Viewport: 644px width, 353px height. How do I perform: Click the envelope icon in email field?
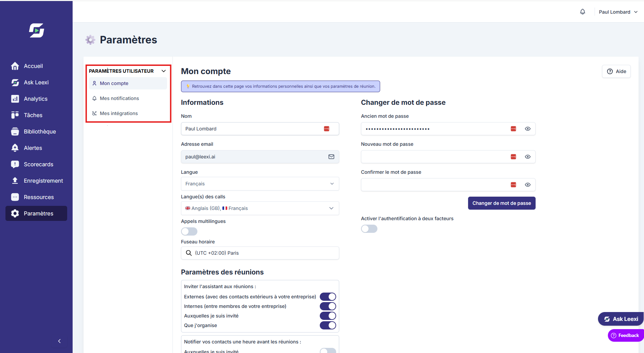pyautogui.click(x=331, y=157)
